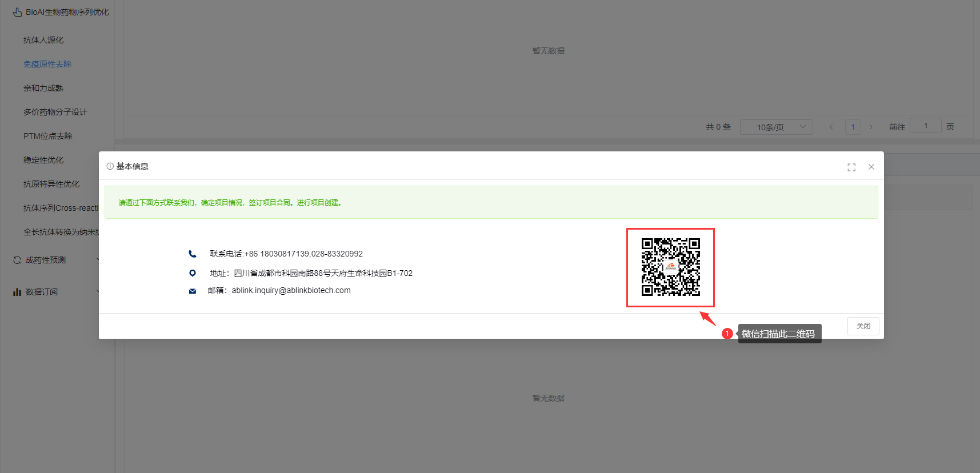Click the envelope icon beside 邮箱
This screenshot has width=980, height=473.
193,291
